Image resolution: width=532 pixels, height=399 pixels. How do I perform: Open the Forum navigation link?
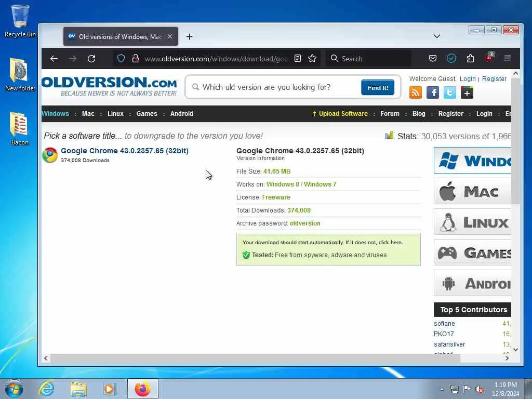tap(390, 114)
